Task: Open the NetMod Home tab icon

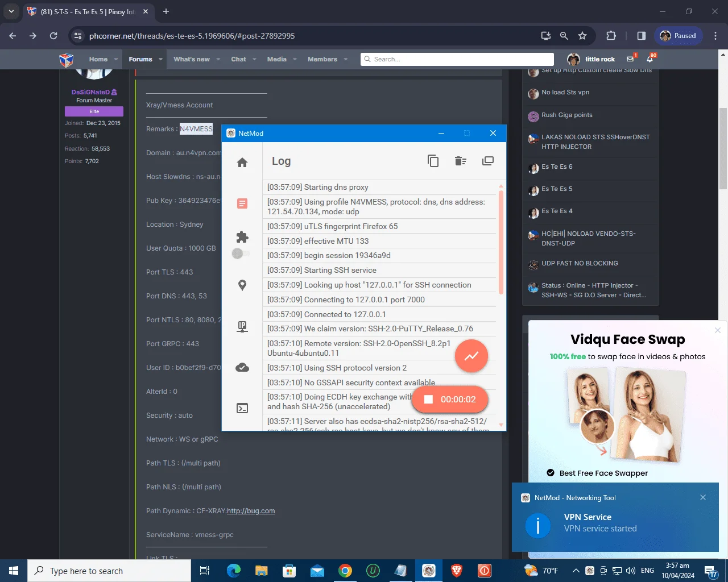Action: coord(242,163)
